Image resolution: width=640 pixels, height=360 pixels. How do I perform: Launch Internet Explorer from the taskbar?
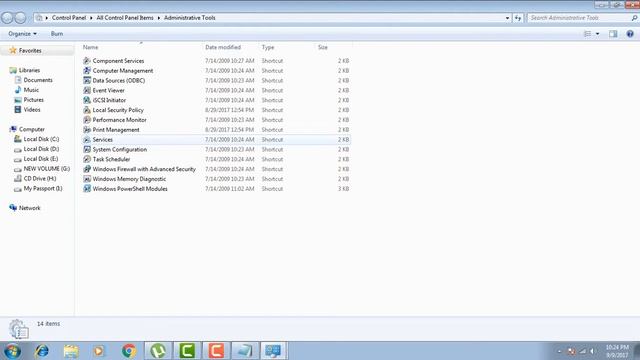click(42, 351)
